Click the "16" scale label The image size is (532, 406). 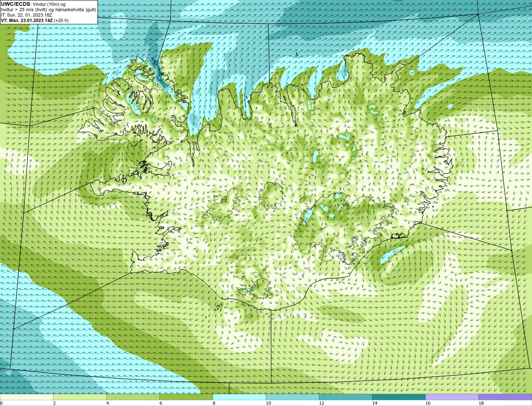pos(428,403)
